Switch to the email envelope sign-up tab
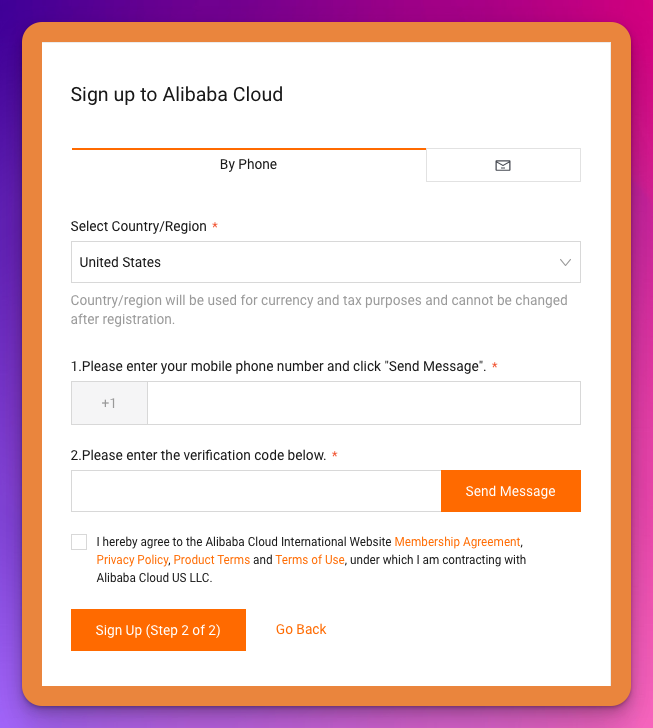The height and width of the screenshot is (728, 653). click(503, 165)
